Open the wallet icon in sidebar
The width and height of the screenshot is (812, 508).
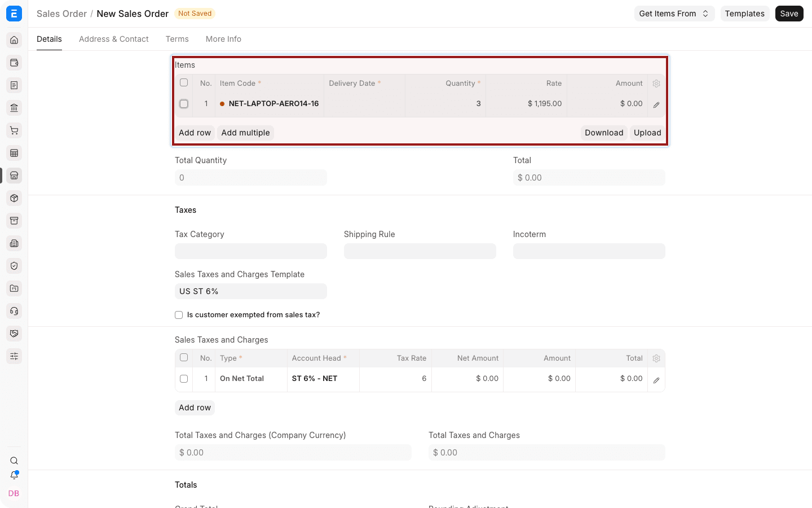tap(14, 63)
